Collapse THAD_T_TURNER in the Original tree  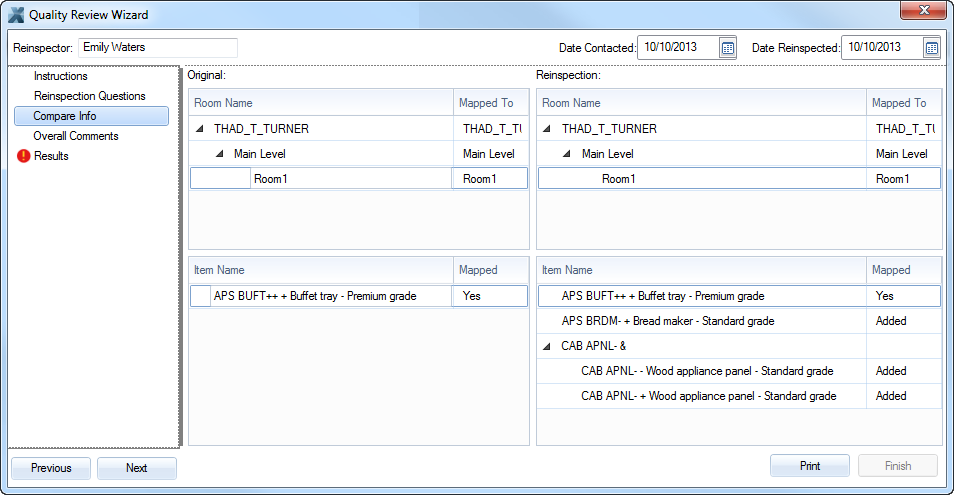click(x=200, y=129)
